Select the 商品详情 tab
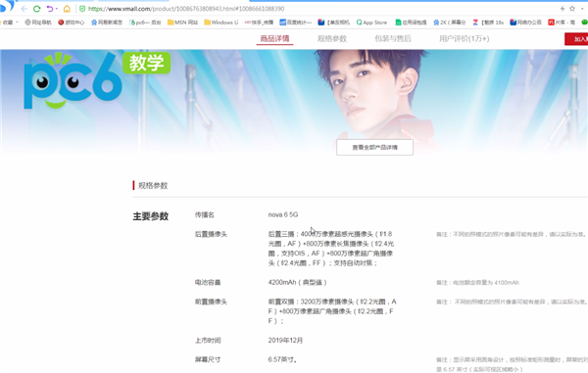The image size is (588, 373). coord(274,38)
